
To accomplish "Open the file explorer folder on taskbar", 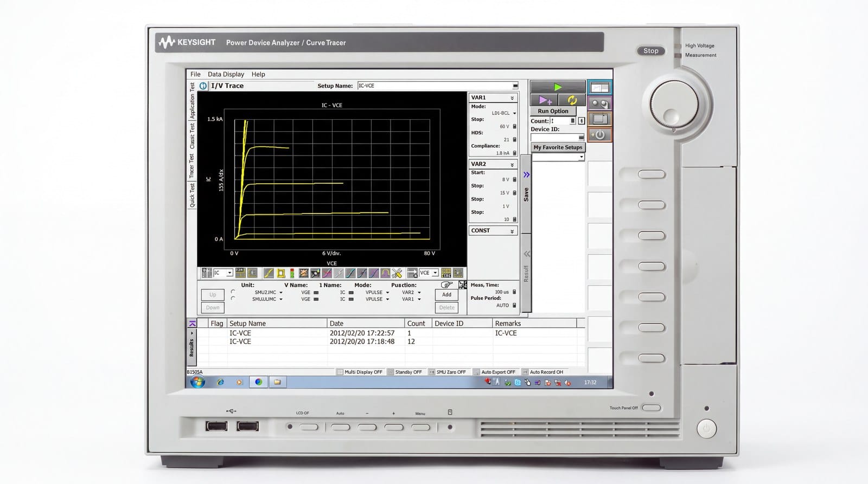I will 277,382.
